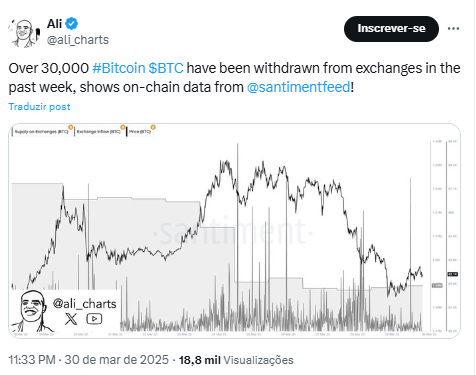Open the @santimentfeed mention link
The image size is (476, 375).
point(299,87)
